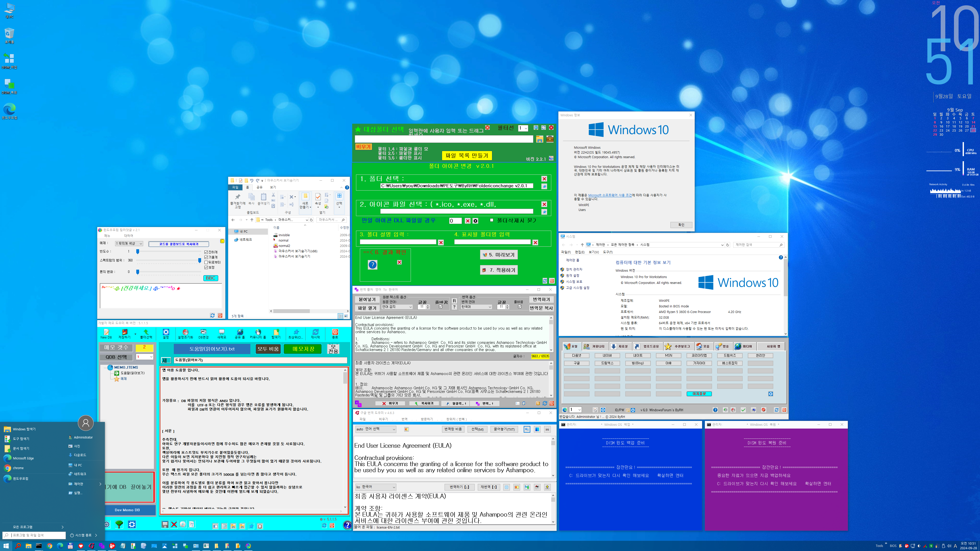
Task: Open auto 언어 선택 dropdown
Action: coord(376,429)
